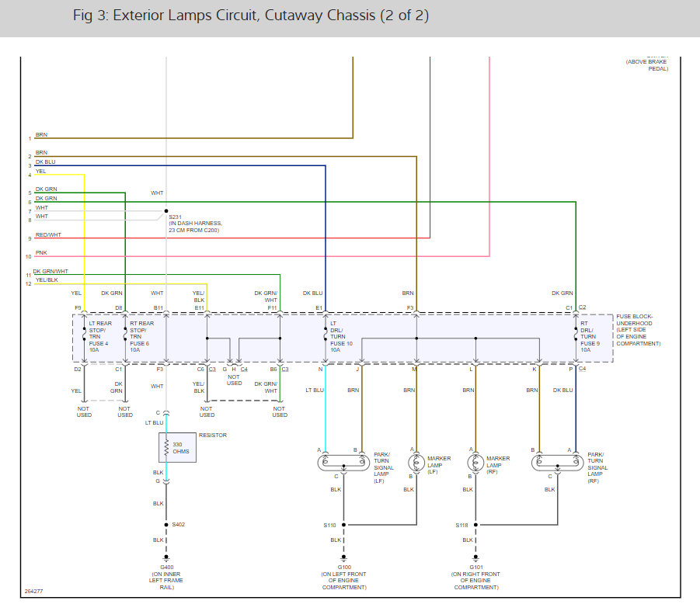
Task: Click the LT REAR STOP/TRN FUSE 4 label
Action: point(100,337)
